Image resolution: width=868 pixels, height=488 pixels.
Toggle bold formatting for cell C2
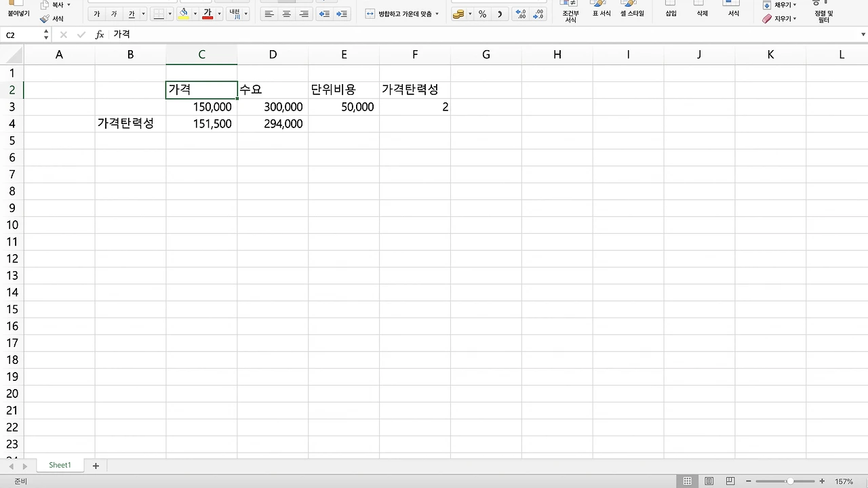point(97,14)
